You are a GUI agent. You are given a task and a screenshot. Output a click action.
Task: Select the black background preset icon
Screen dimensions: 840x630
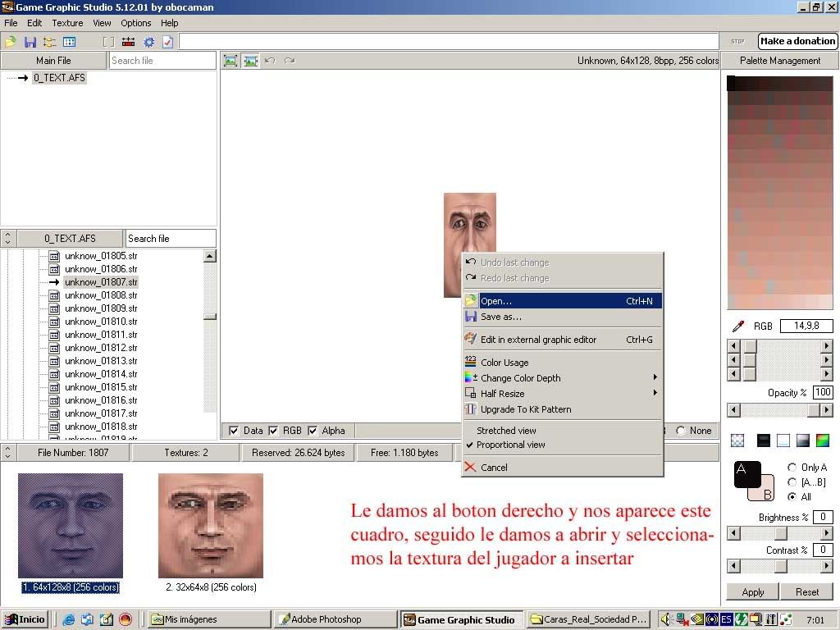(764, 441)
